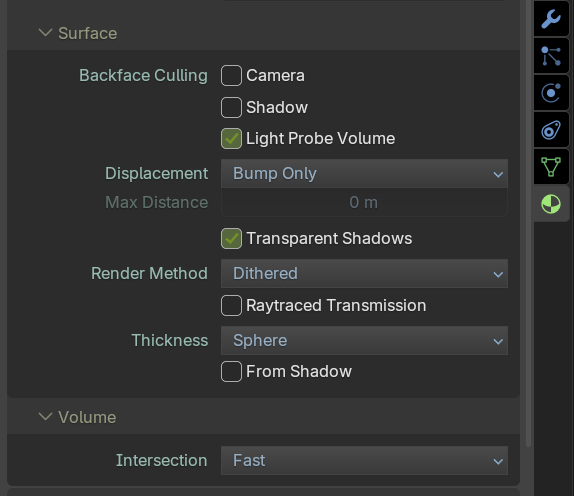This screenshot has width=574, height=496.
Task: Open Render Method dropdown showing Dithered
Action: pos(364,273)
